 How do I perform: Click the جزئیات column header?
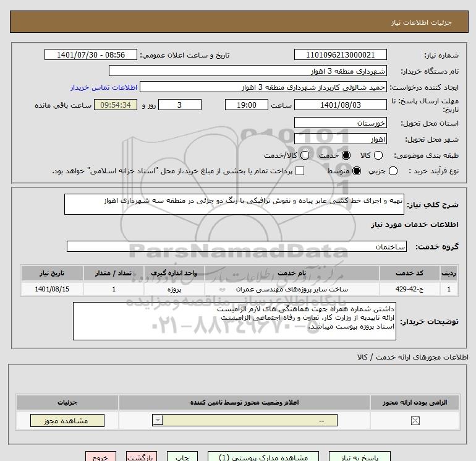pyautogui.click(x=67, y=402)
